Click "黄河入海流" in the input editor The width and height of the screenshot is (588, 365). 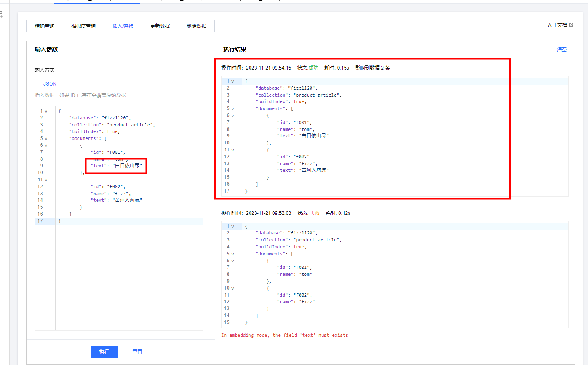(127, 200)
